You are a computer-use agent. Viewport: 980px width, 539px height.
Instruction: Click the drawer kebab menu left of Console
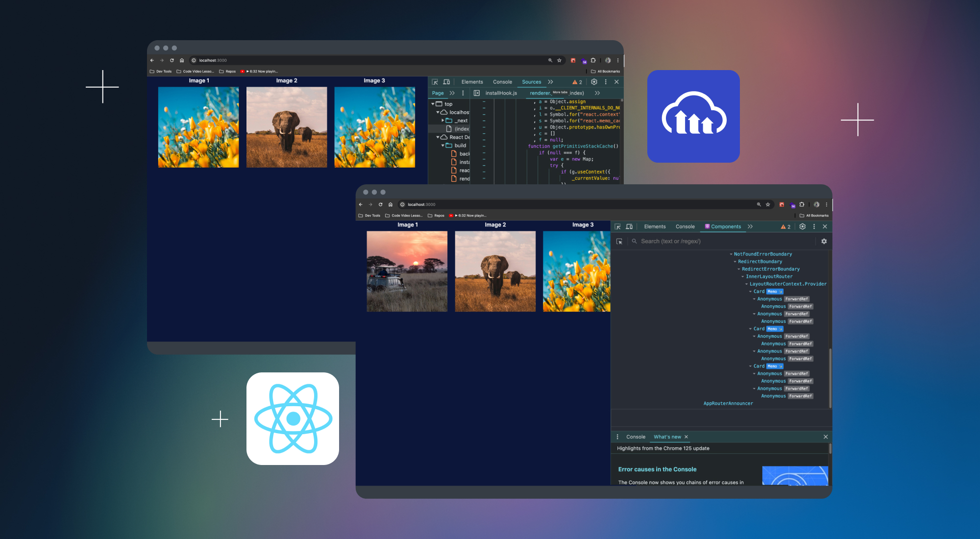pyautogui.click(x=617, y=437)
